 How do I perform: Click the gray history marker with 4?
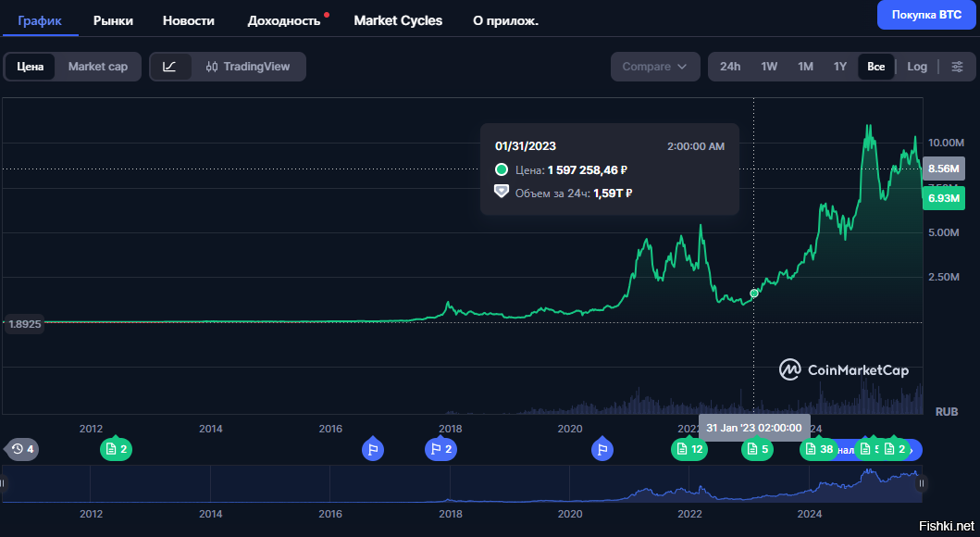coord(22,450)
